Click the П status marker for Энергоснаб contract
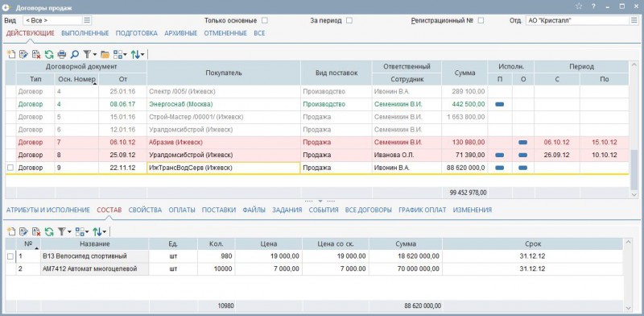 (500, 105)
